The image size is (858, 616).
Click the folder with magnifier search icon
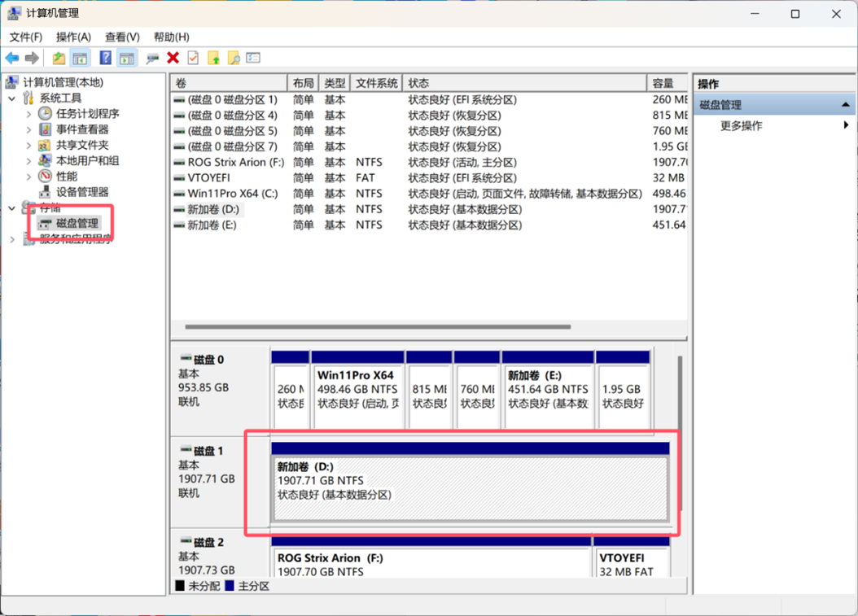click(x=233, y=58)
